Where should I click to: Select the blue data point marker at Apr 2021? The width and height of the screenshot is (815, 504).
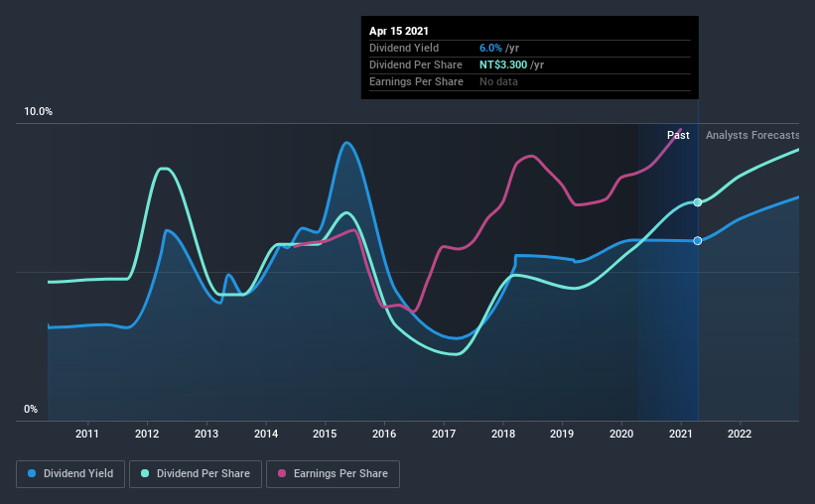[698, 240]
